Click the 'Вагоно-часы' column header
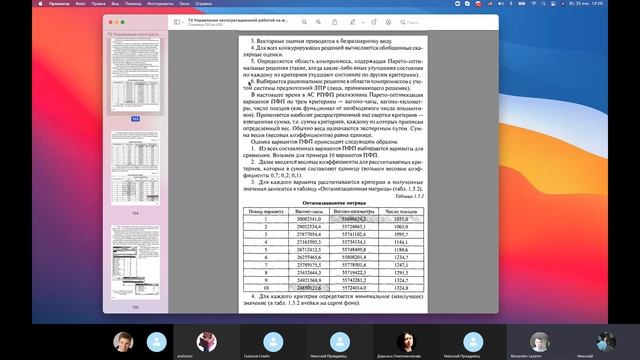This screenshot has height=360, width=640. [309, 211]
